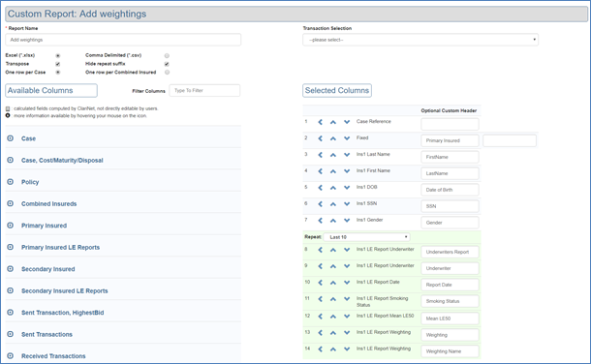591x364 pixels.
Task: Remove Case Reference column with left arrow
Action: [320, 122]
